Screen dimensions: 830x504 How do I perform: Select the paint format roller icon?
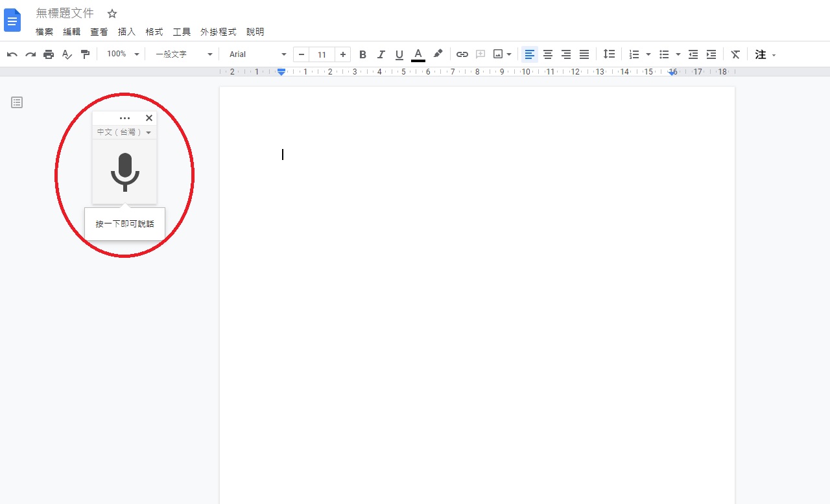[x=85, y=54]
